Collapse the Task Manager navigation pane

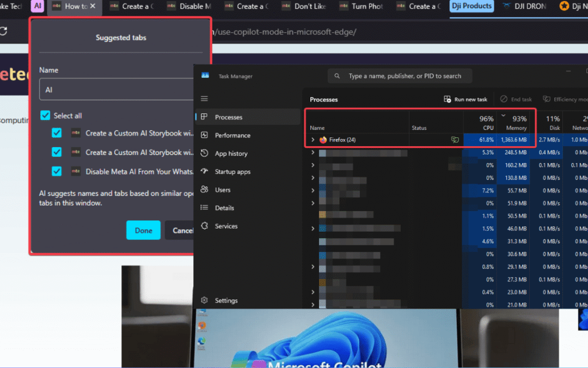click(x=204, y=99)
